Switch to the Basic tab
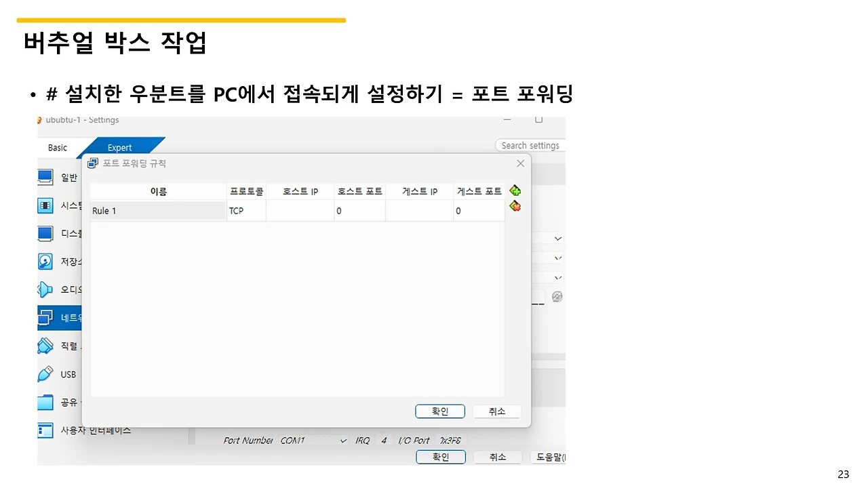This screenshot has height=488, width=868. pyautogui.click(x=57, y=147)
